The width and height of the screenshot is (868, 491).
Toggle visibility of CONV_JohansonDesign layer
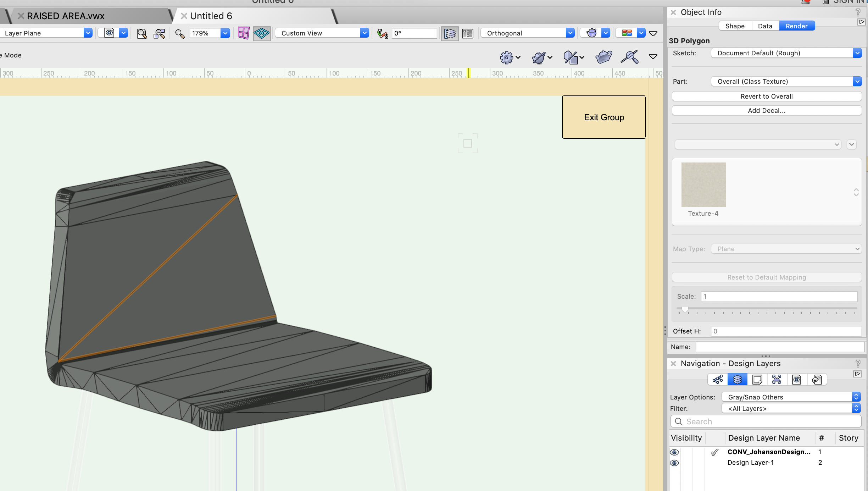point(674,452)
